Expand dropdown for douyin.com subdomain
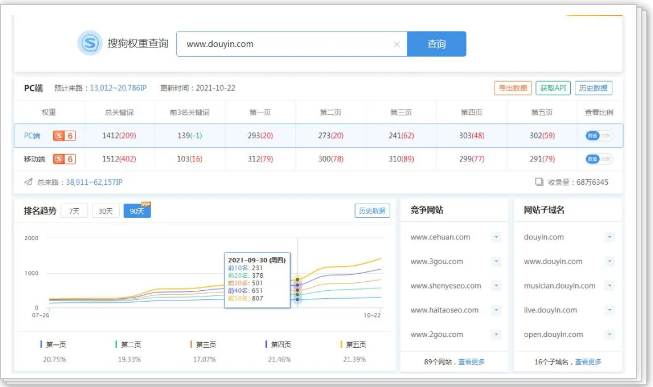653x387 pixels. pyautogui.click(x=609, y=237)
